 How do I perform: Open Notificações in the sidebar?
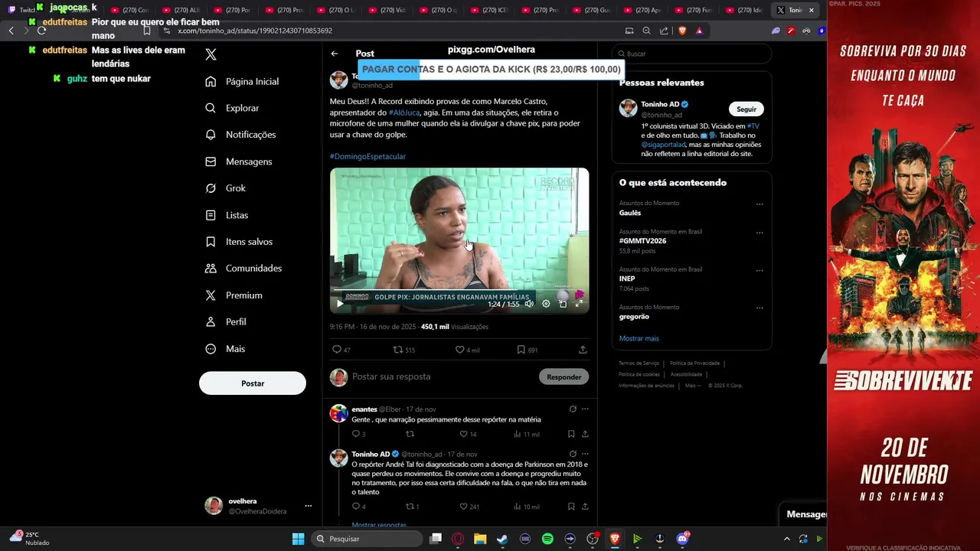240,135
